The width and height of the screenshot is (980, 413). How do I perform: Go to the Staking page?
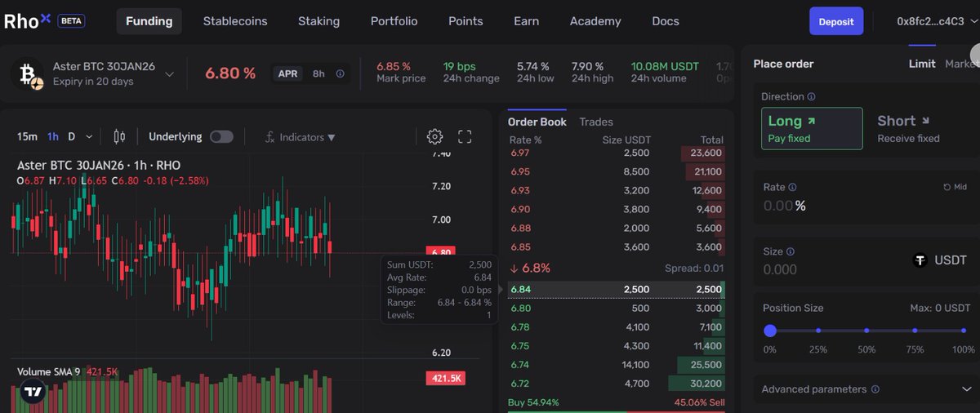[x=318, y=21]
